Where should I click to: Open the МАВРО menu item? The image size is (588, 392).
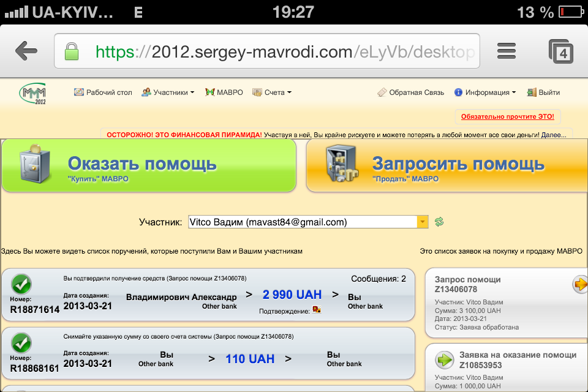click(x=224, y=92)
